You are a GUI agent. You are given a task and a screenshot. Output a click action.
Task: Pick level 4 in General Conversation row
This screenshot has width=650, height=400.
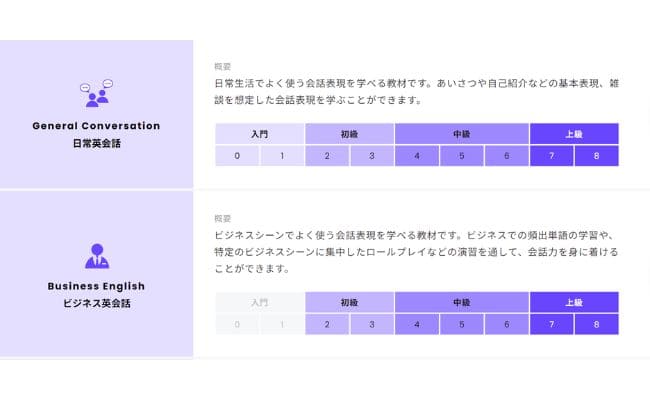coord(417,156)
